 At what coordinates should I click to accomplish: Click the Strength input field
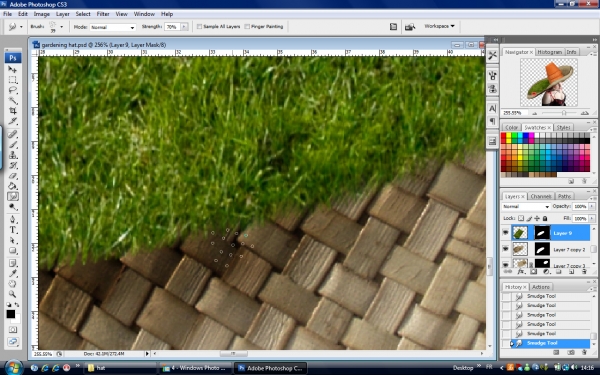172,27
